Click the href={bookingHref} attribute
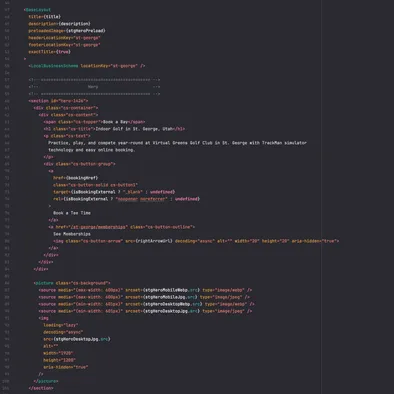The width and height of the screenshot is (394, 394). tap(76, 178)
